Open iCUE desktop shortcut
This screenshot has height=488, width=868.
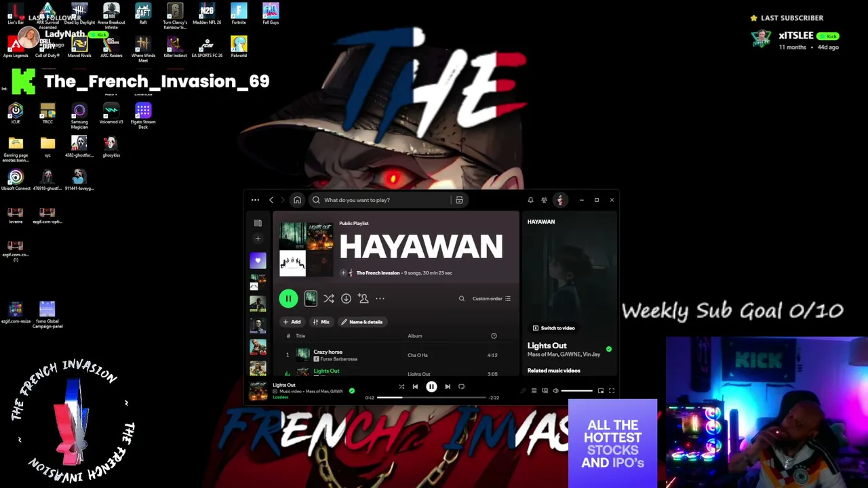click(16, 113)
